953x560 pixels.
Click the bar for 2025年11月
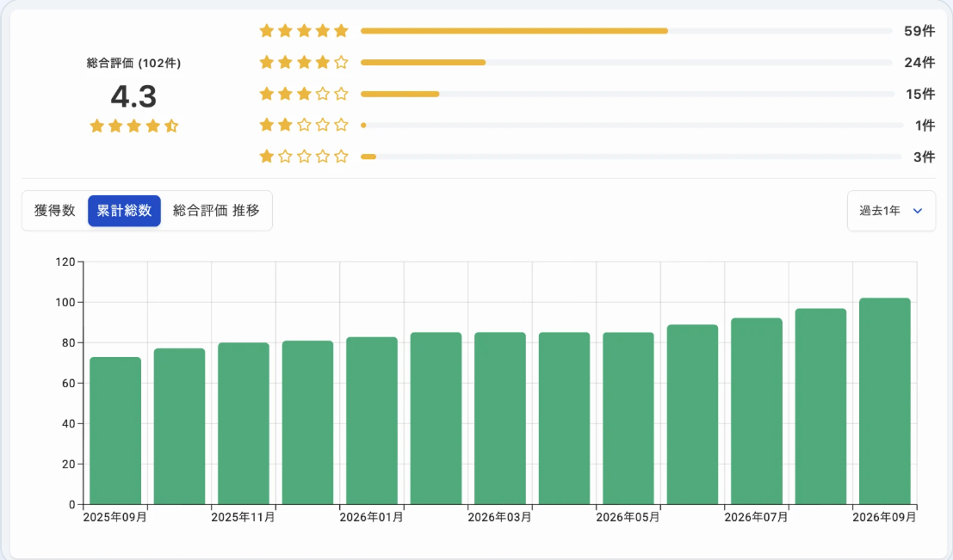coord(244,423)
